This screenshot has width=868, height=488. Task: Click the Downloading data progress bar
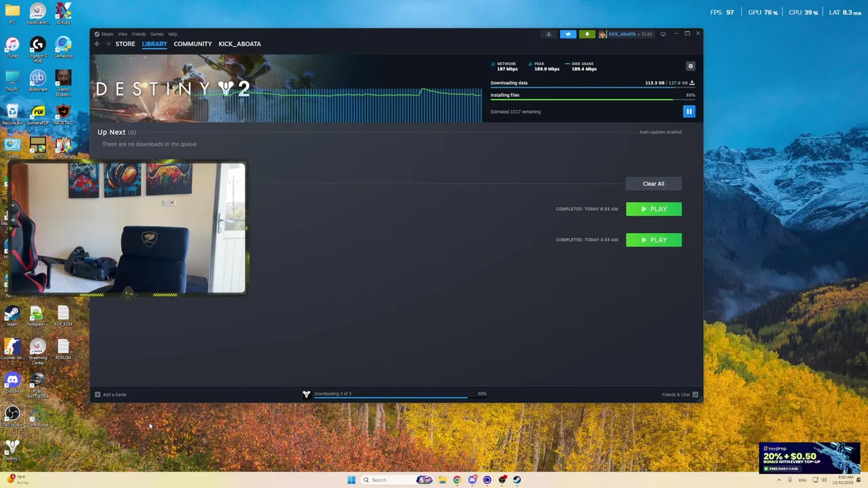click(593, 87)
